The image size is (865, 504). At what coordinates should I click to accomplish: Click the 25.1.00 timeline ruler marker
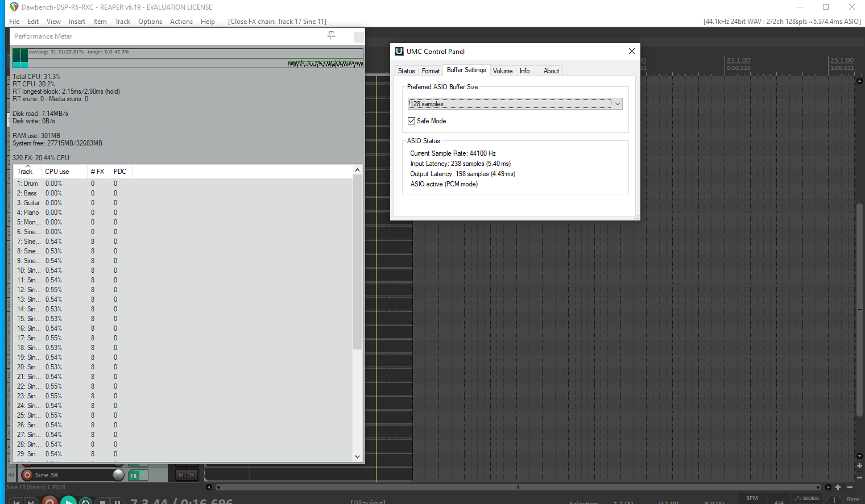(842, 60)
